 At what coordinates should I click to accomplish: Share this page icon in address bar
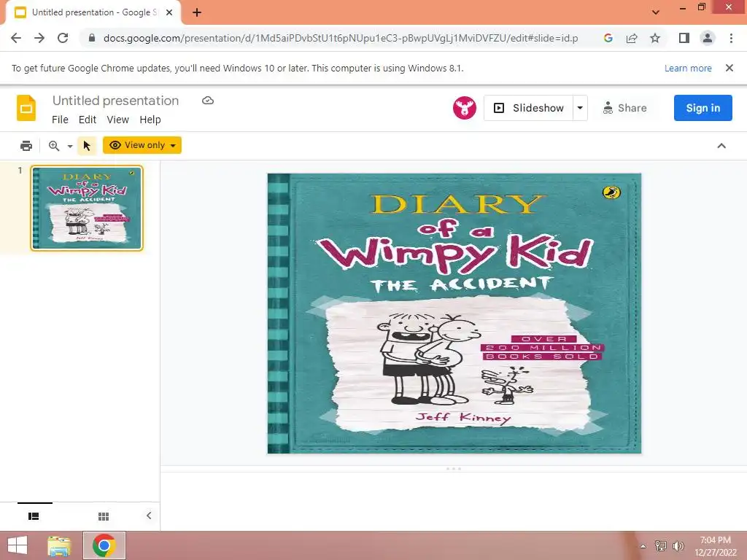[x=632, y=38]
